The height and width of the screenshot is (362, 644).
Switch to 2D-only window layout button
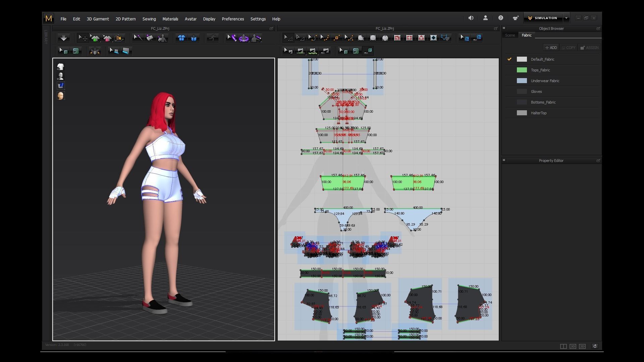click(x=582, y=346)
